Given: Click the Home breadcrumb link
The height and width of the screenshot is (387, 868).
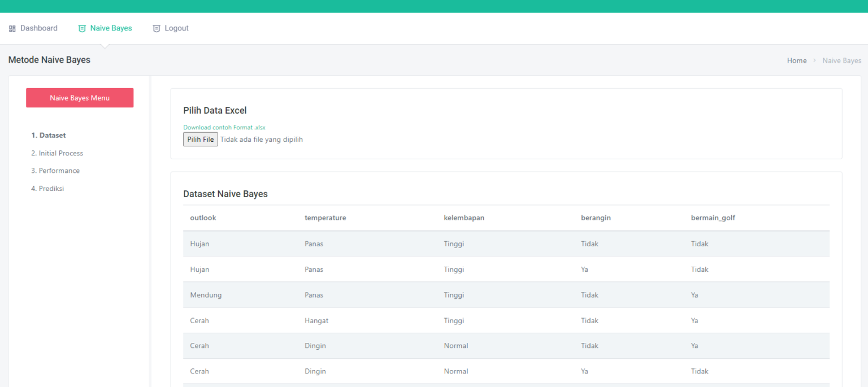Looking at the screenshot, I should pyautogui.click(x=797, y=60).
